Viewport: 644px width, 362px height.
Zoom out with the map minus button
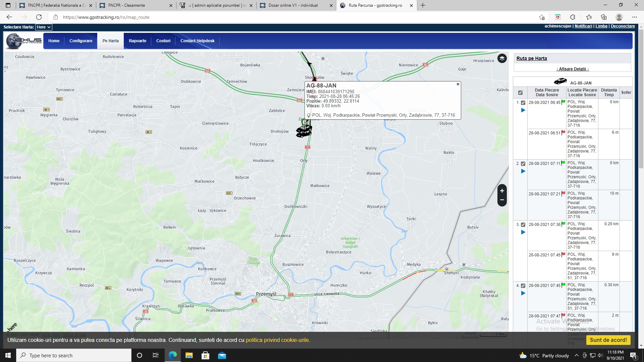(502, 200)
